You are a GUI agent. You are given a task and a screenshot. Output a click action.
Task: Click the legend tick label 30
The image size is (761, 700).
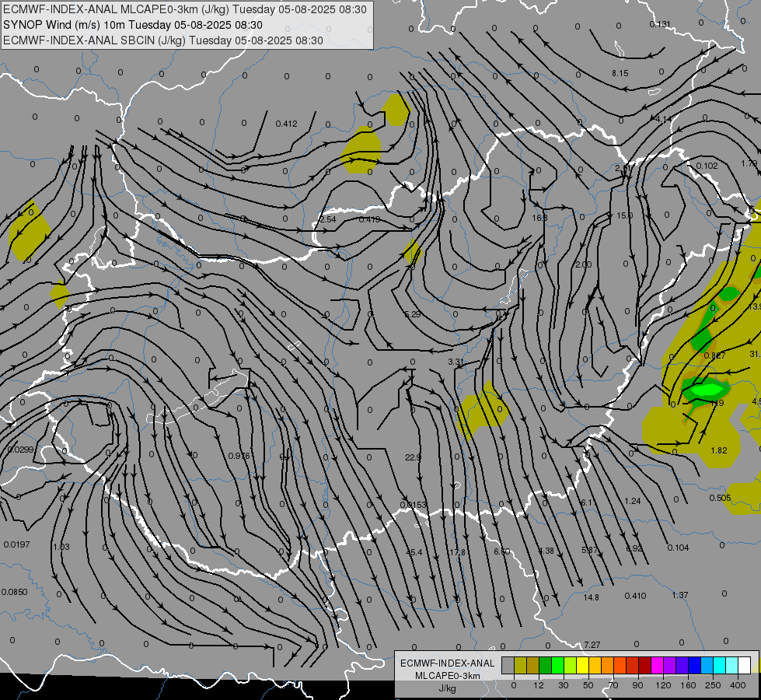point(564,685)
